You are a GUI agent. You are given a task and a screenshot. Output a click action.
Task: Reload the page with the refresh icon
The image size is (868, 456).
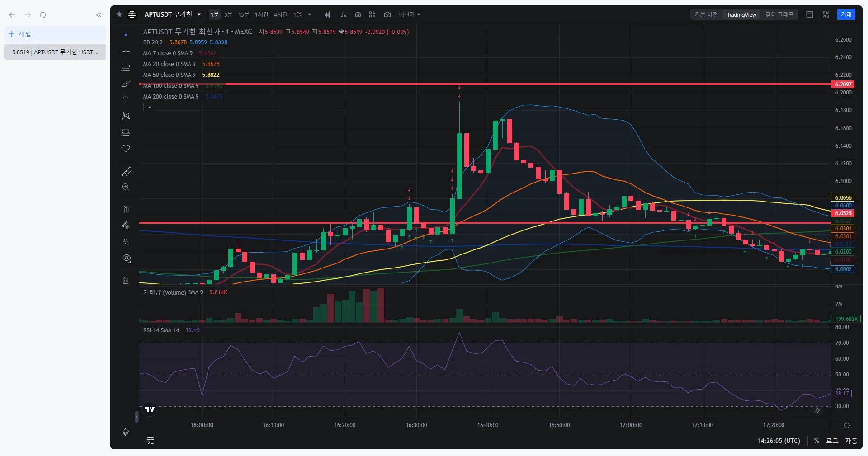[43, 15]
